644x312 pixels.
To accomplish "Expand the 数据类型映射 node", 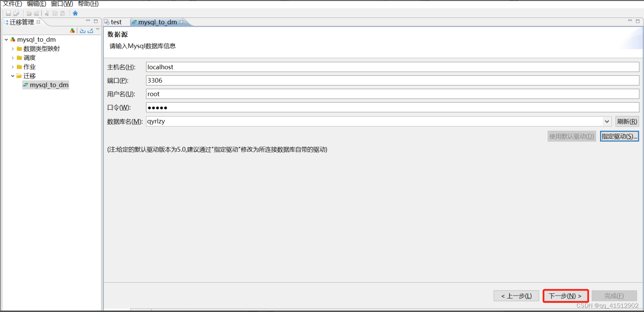I will pyautogui.click(x=13, y=49).
